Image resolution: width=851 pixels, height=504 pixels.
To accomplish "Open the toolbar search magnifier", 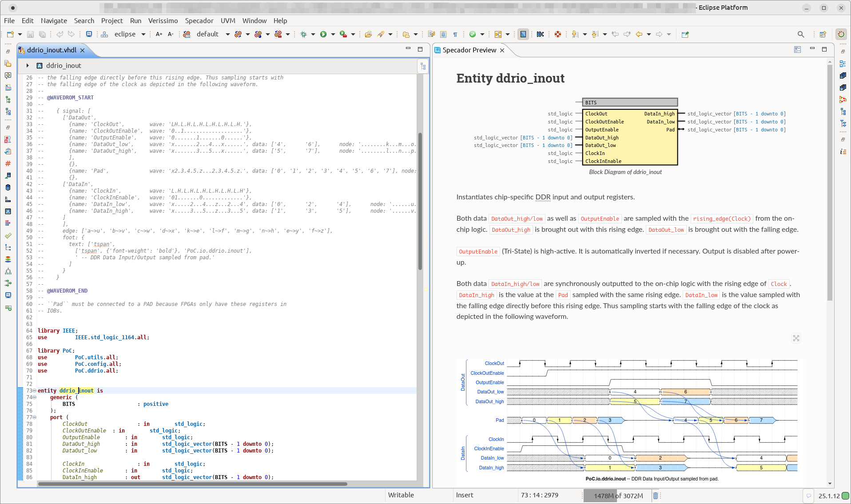I will [801, 34].
